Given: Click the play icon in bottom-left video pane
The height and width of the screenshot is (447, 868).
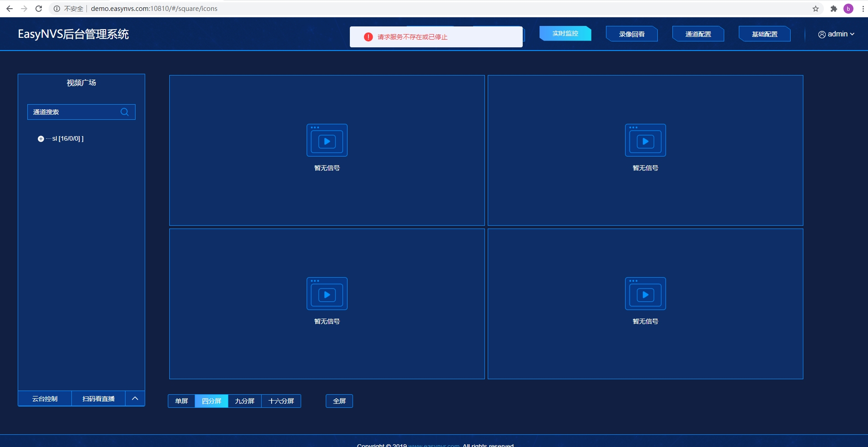Looking at the screenshot, I should tap(327, 294).
